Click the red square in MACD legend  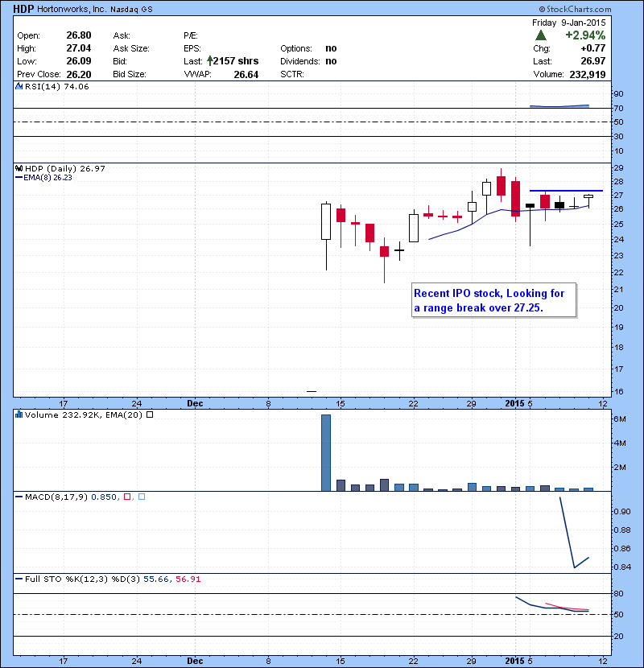point(127,497)
